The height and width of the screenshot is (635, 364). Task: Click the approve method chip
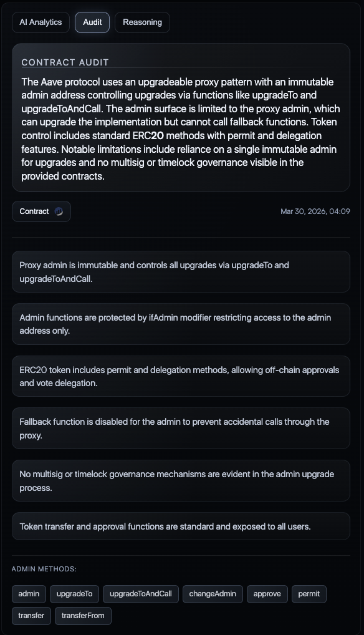(x=267, y=594)
